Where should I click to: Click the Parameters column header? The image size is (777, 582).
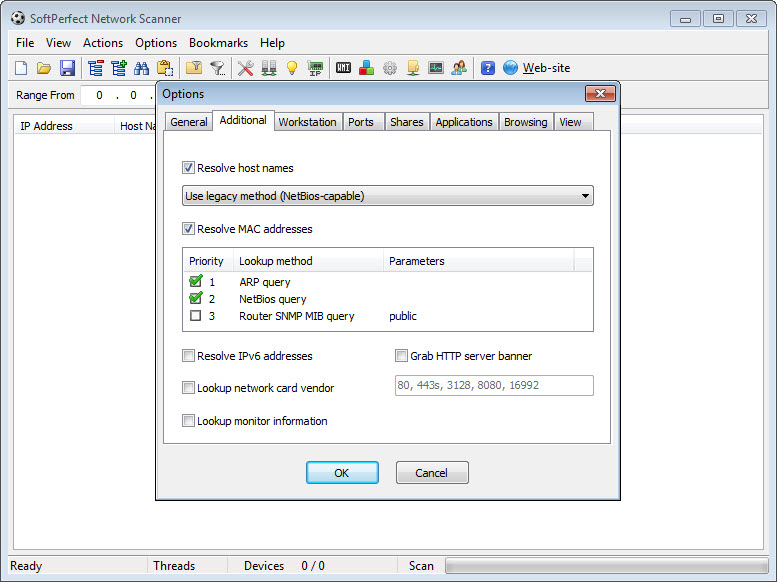pyautogui.click(x=479, y=261)
